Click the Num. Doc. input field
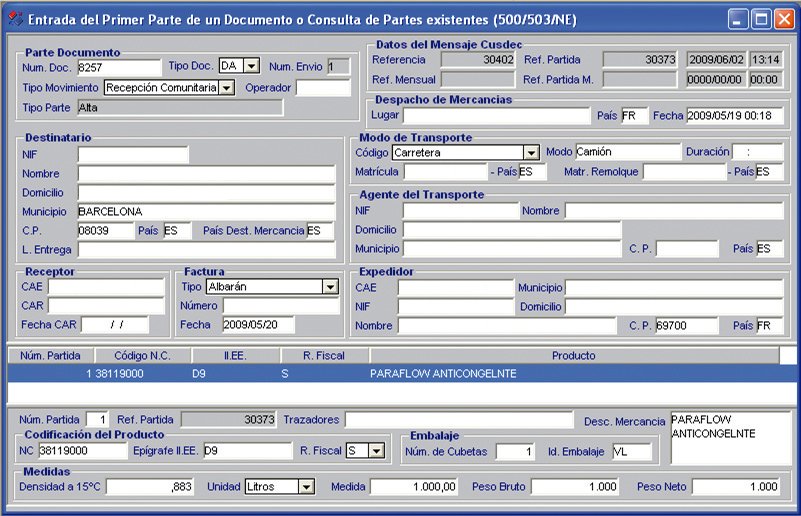 [x=119, y=67]
